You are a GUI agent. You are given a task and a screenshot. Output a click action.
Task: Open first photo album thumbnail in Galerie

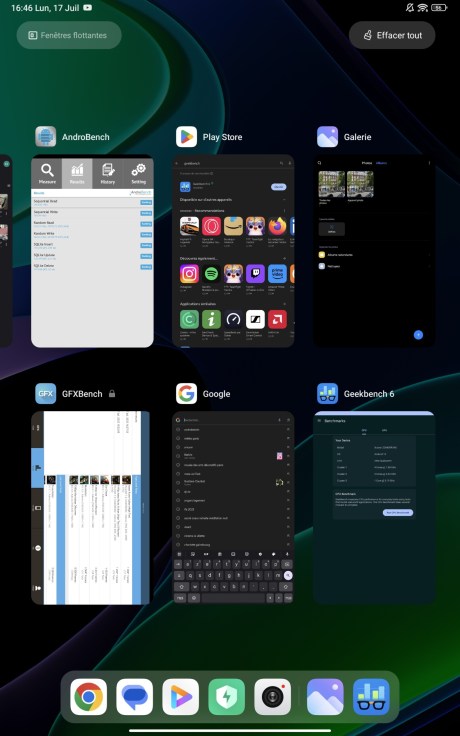[x=331, y=184]
